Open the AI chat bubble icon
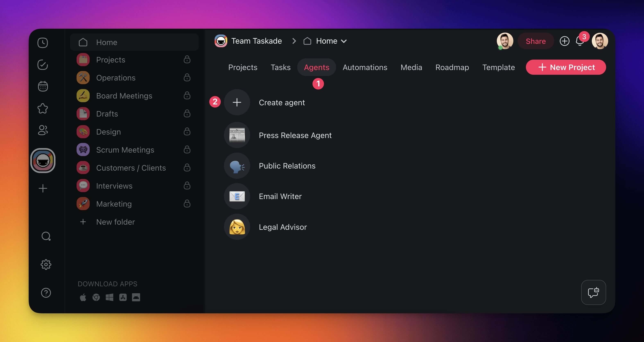644x342 pixels. (593, 292)
